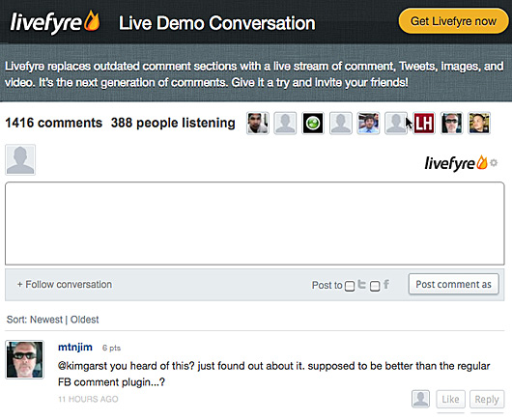Click the Live Demo Conversation title
This screenshot has height=420, width=512.
pos(217,23)
